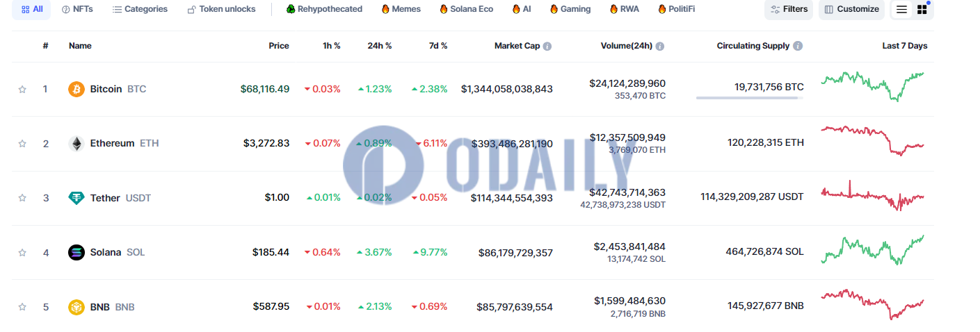
Task: Sort by Price column header
Action: coord(279,46)
